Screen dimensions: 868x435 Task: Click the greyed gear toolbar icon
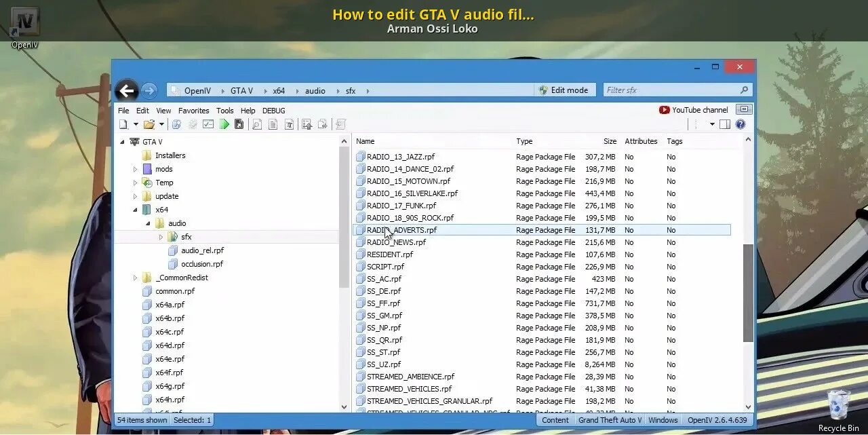tap(193, 124)
